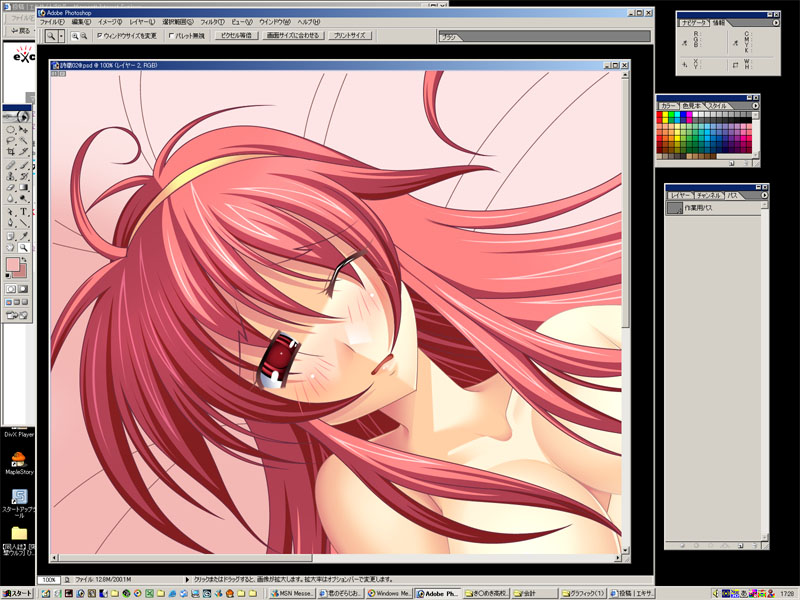
Task: Click the プリントサイズ button
Action: [350, 36]
